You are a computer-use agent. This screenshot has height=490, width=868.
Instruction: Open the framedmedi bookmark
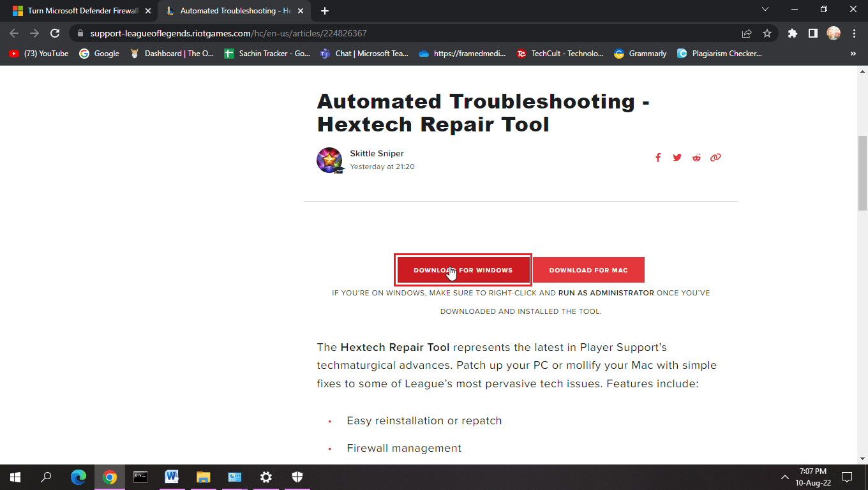[x=462, y=54]
